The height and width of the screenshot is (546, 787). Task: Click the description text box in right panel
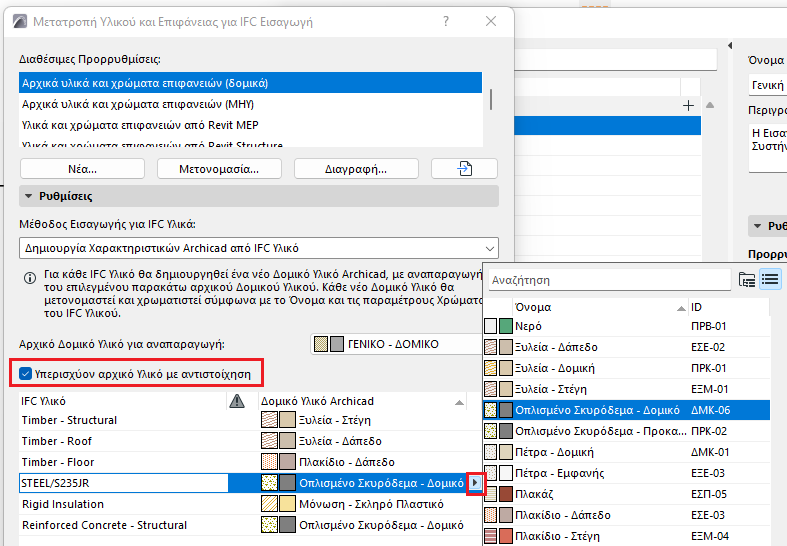point(768,148)
